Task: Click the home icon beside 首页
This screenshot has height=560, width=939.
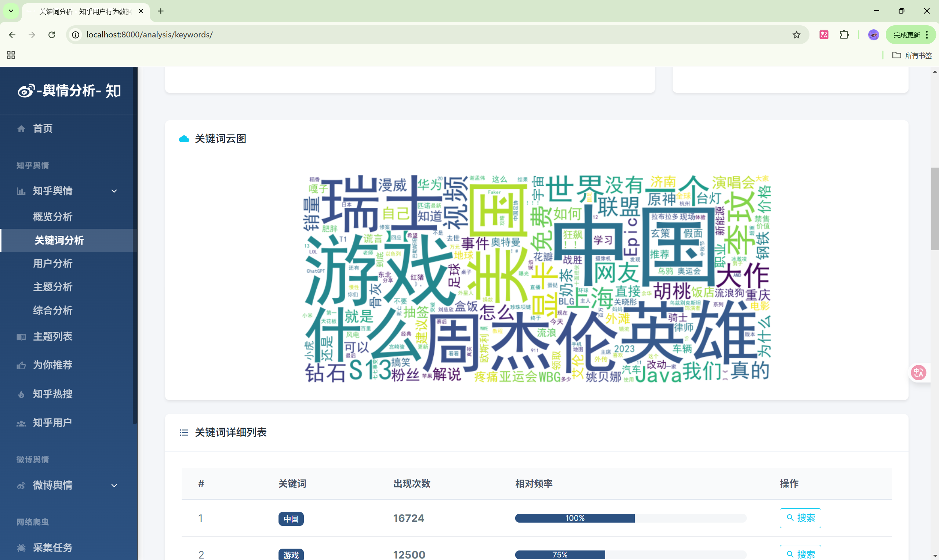Action: (x=21, y=129)
